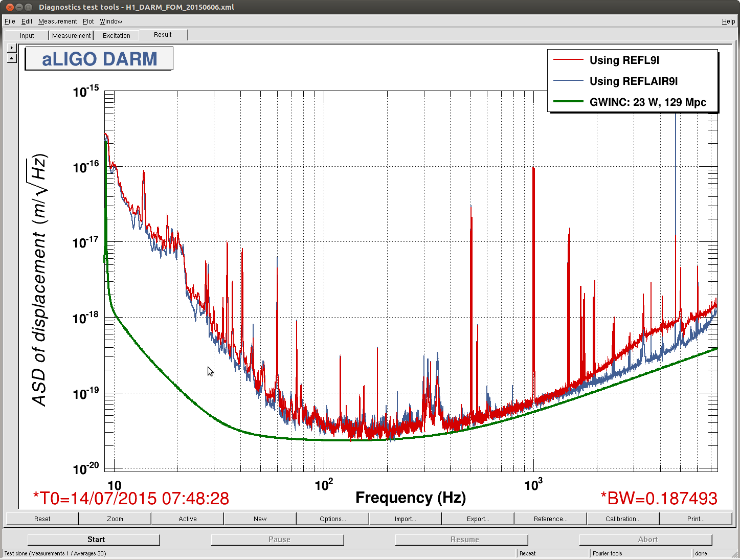740x560 pixels.
Task: Click the Import... button
Action: [x=406, y=519]
